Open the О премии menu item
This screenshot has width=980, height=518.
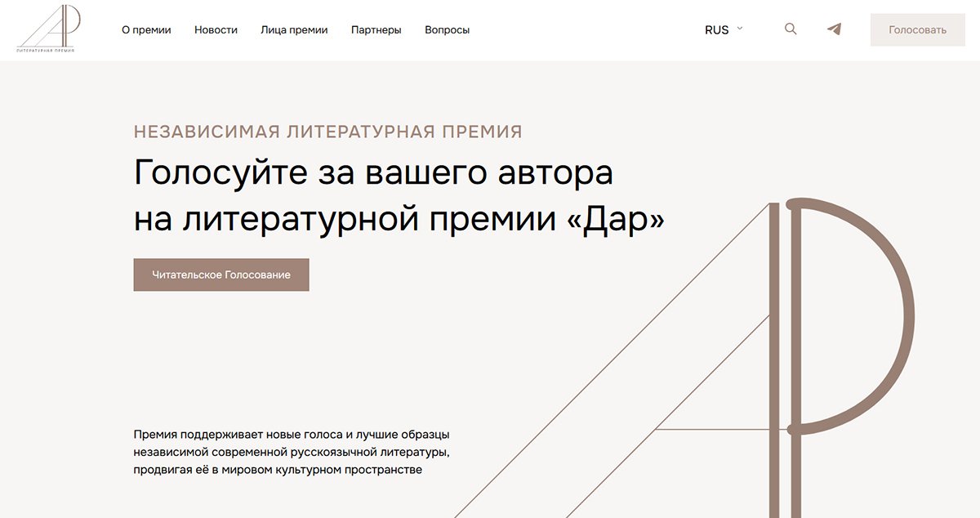pos(145,29)
